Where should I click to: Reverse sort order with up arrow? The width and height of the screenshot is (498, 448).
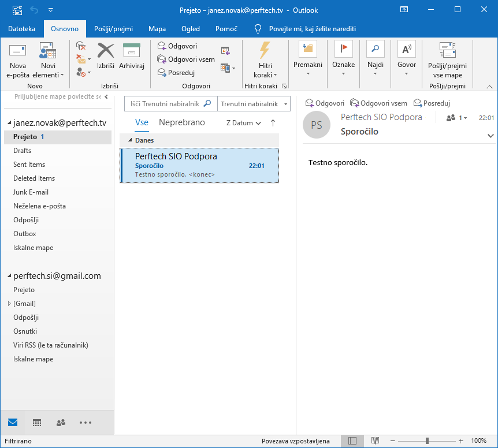tap(273, 123)
